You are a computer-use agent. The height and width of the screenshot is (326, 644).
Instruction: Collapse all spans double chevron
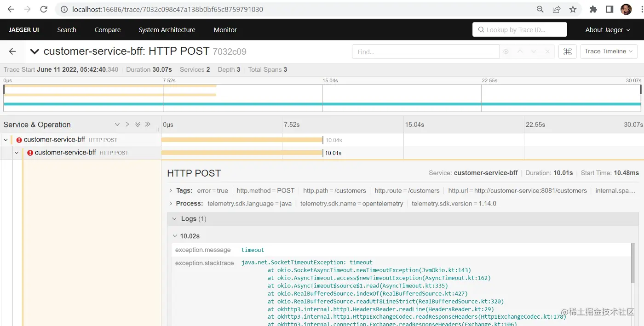[x=148, y=125]
